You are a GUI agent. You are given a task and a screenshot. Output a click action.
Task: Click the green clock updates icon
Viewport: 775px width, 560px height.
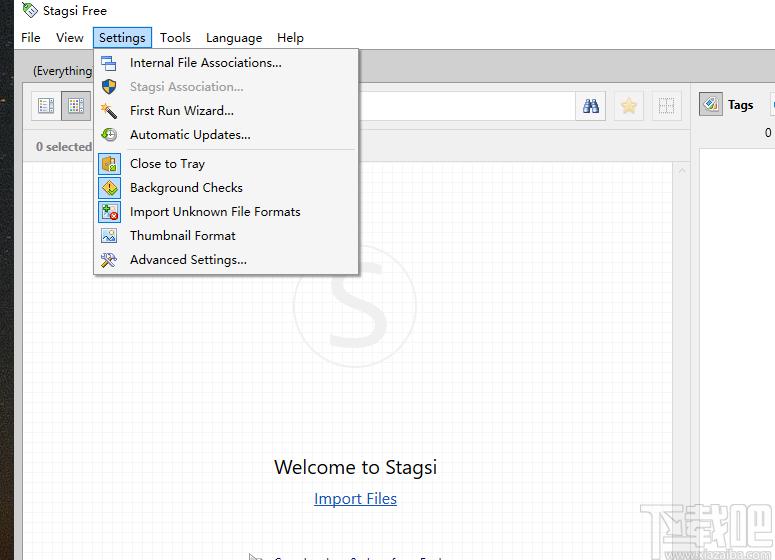pos(109,134)
